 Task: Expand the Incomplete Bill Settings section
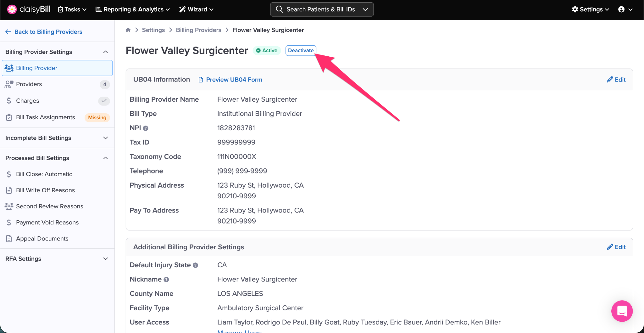click(106, 138)
